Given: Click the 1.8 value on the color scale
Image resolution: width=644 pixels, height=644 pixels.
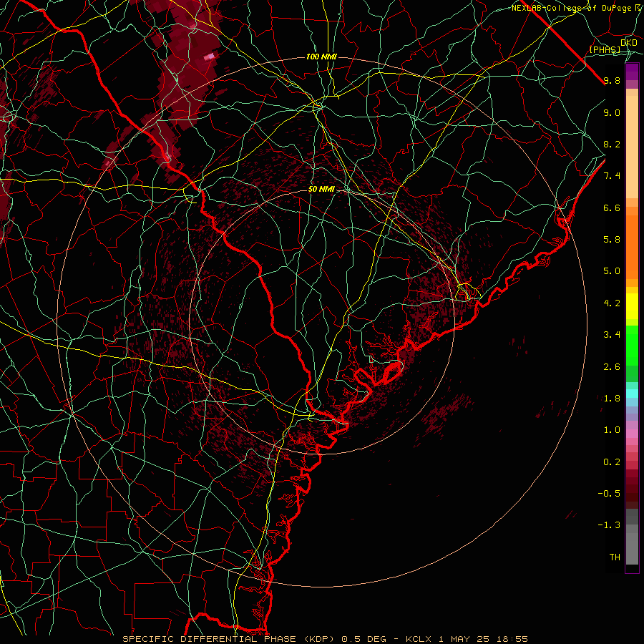Looking at the screenshot, I should pos(612,399).
